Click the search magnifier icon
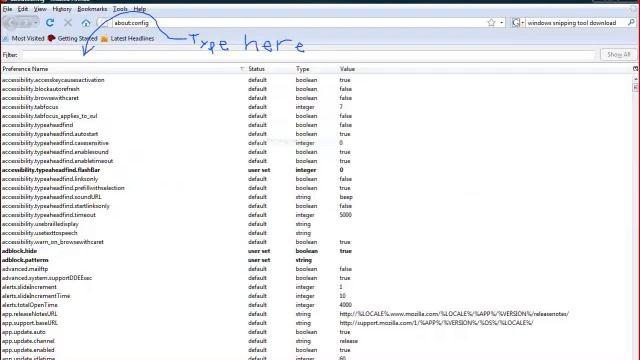Viewport: 640px width, 360px height. (631, 23)
